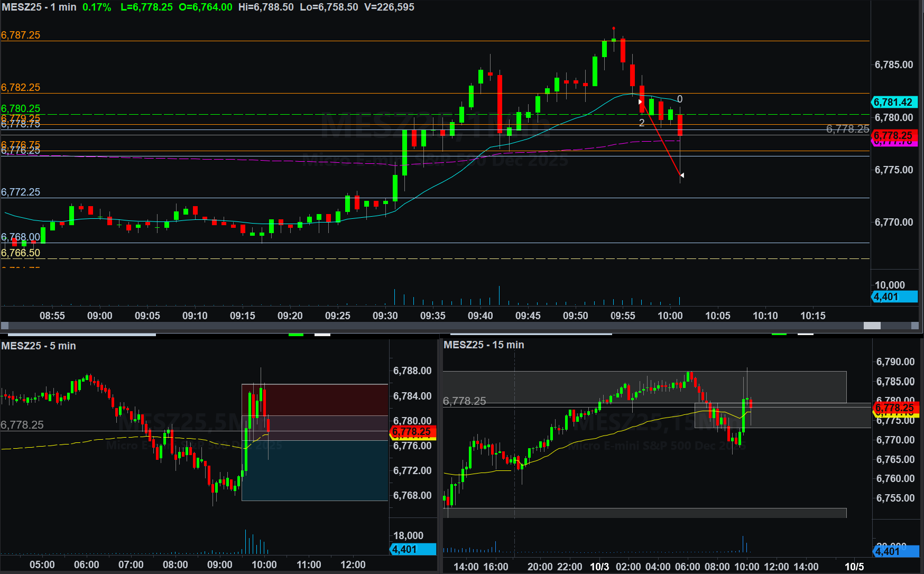Click the right arrow of the horizontal scrollbar

pos(915,326)
